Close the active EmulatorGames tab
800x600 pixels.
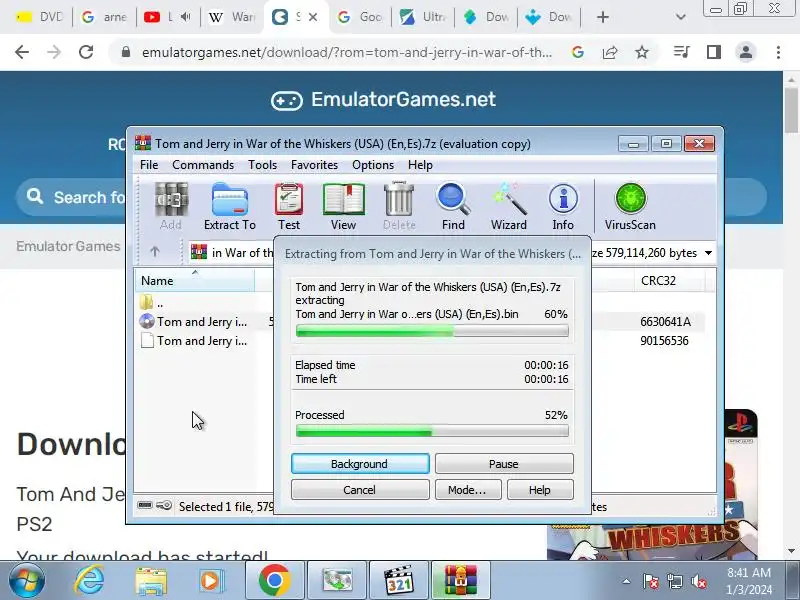pos(313,17)
